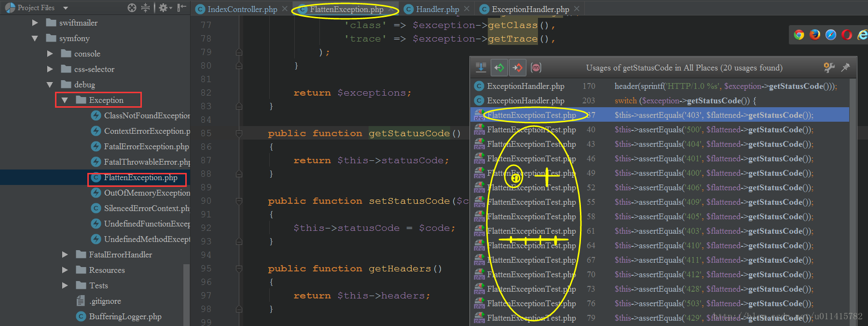
Task: Toggle code fold marker at line 95
Action: 239,268
